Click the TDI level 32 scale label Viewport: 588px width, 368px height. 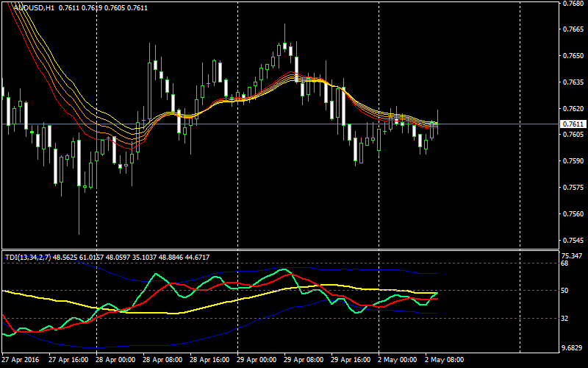[566, 318]
